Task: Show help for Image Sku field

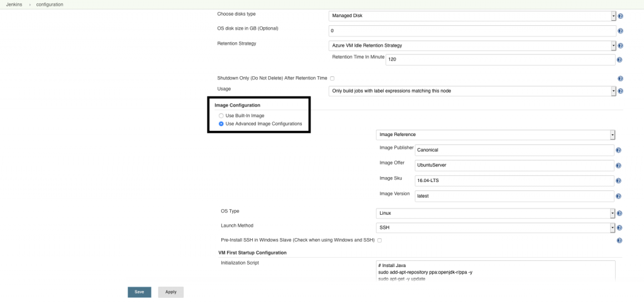Action: click(x=618, y=181)
